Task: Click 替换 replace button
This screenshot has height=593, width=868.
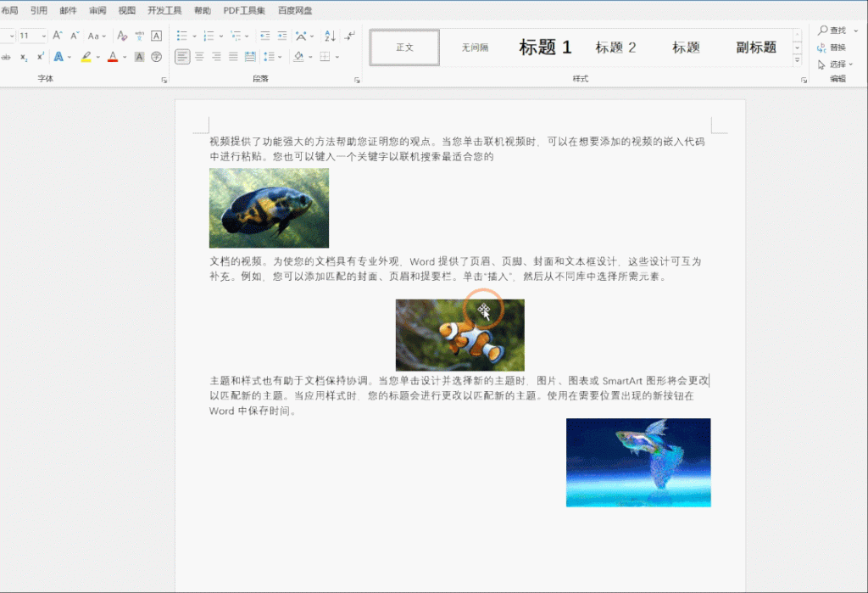Action: point(832,48)
